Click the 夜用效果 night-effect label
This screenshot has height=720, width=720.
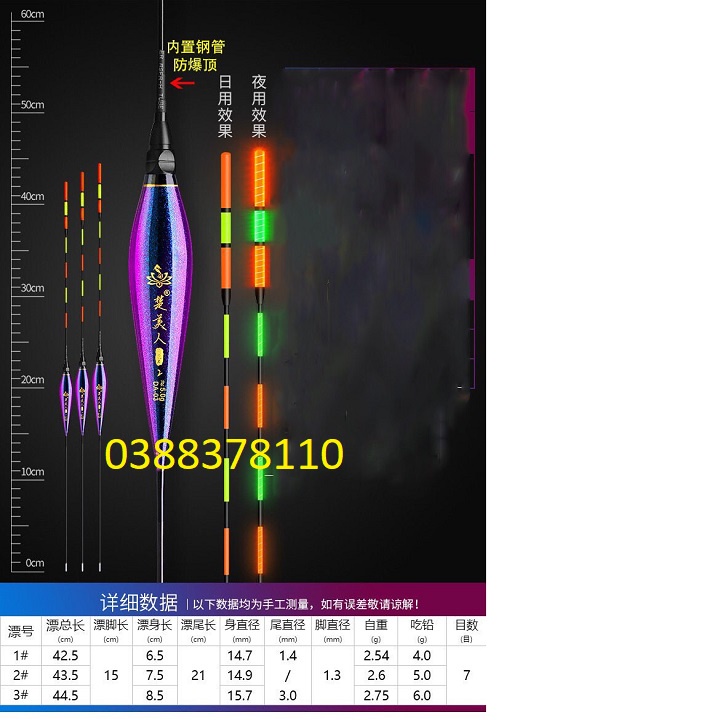259,105
